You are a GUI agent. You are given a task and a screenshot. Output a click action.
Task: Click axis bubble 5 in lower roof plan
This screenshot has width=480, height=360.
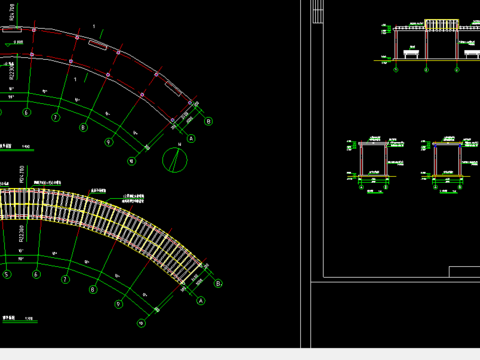pos(7,275)
